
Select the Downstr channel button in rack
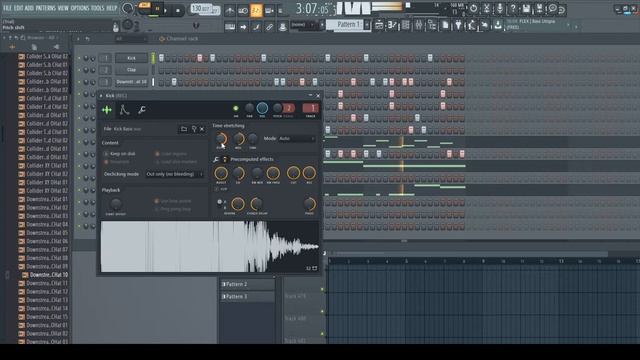[x=131, y=82]
